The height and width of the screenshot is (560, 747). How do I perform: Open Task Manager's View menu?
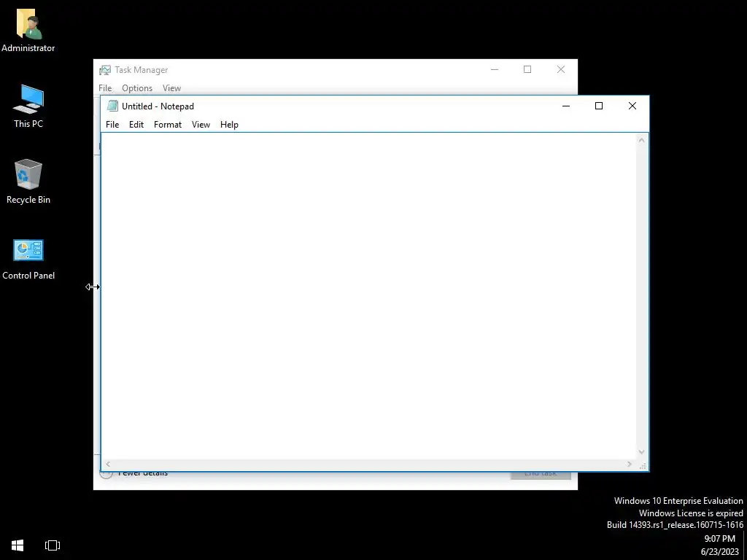[x=171, y=88]
